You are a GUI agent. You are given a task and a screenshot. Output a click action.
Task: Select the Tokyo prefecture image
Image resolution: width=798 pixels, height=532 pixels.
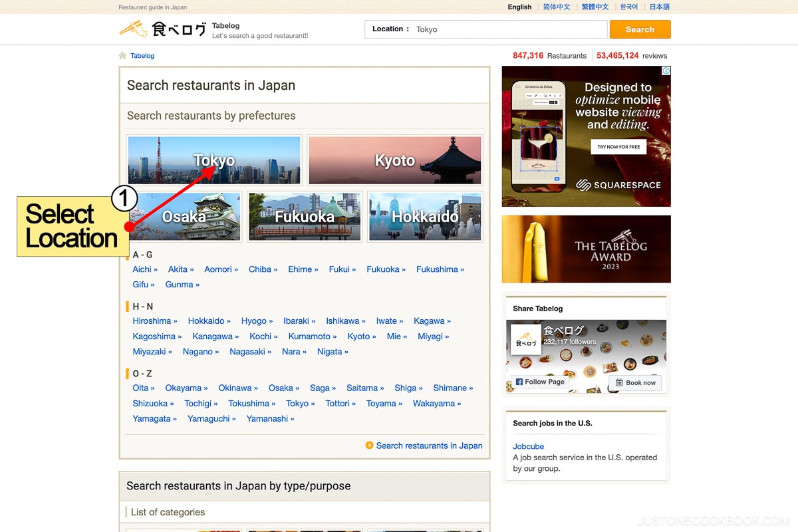(214, 160)
